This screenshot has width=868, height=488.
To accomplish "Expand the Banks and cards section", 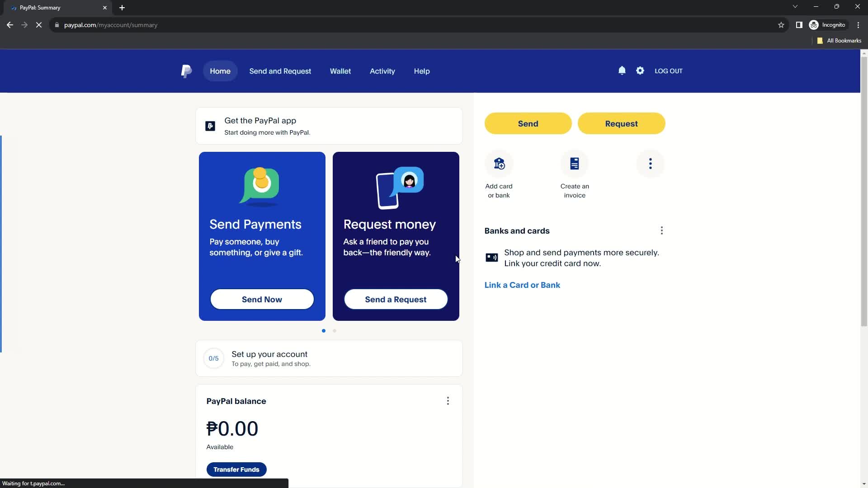I will pos(662,230).
